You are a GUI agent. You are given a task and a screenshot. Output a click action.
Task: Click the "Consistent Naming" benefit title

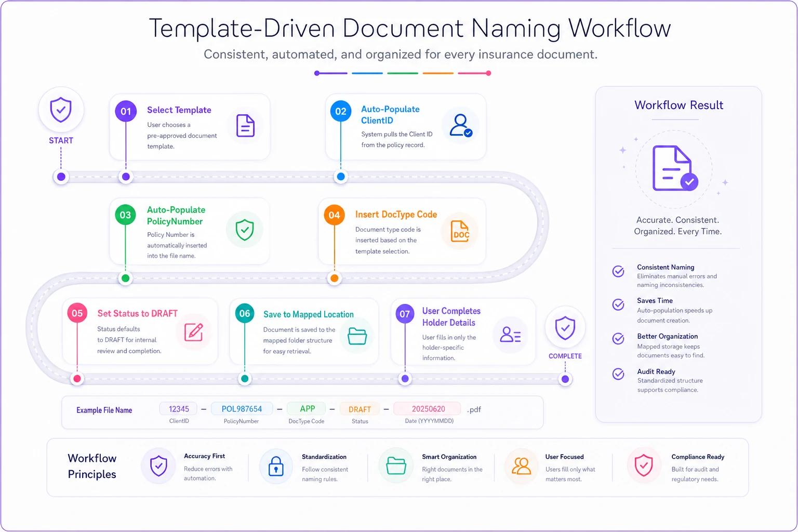click(666, 267)
